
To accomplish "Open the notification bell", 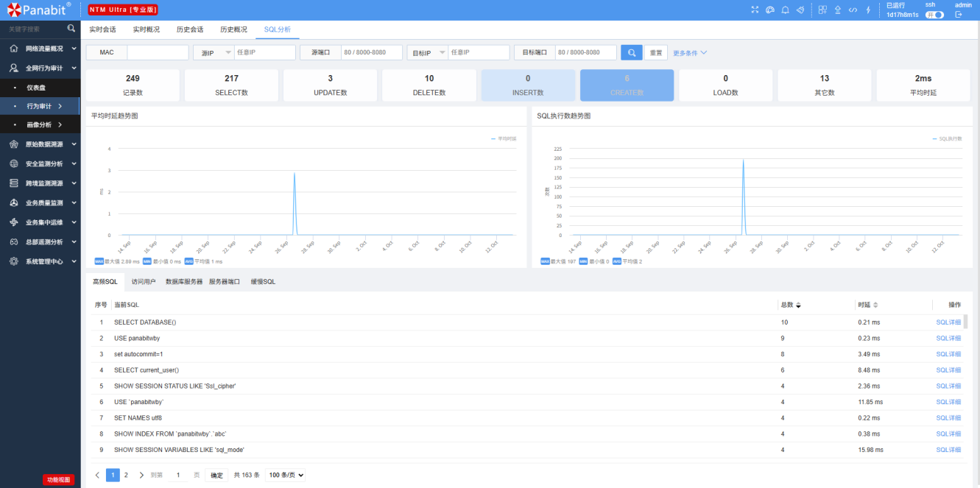I will pyautogui.click(x=786, y=10).
